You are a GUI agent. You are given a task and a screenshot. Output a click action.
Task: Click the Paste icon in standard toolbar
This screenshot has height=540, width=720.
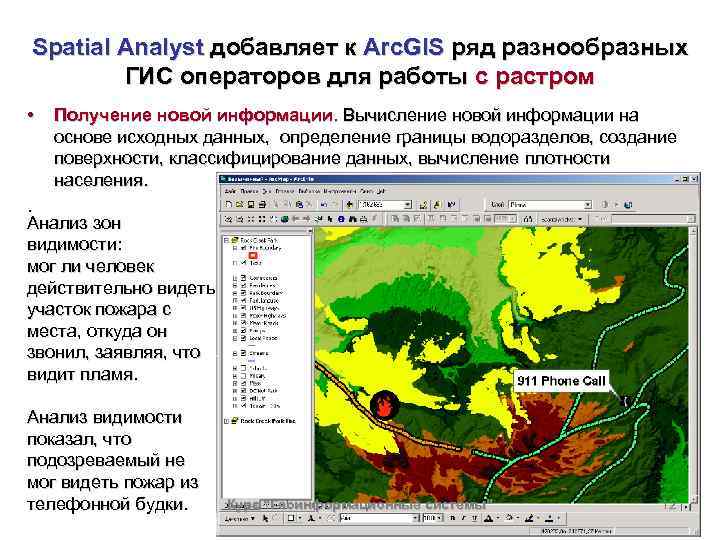pyautogui.click(x=299, y=204)
